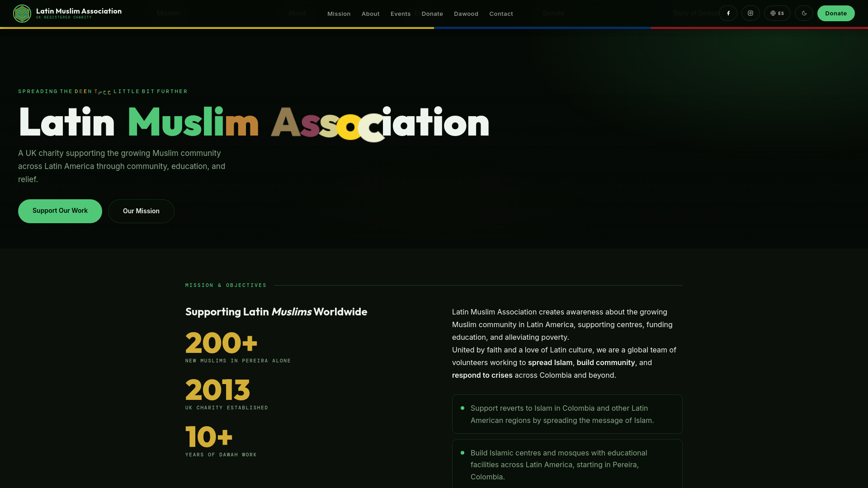The image size is (868, 488).
Task: Click "UK CHARITY ESTABLISHED" label
Action: click(x=226, y=408)
